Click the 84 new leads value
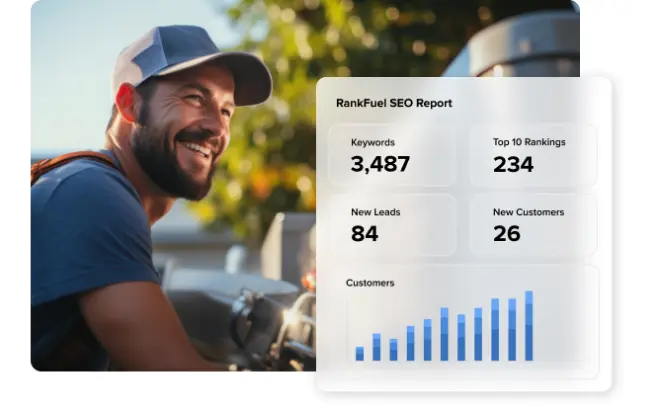The width and height of the screenshot is (660, 409). pyautogui.click(x=365, y=234)
